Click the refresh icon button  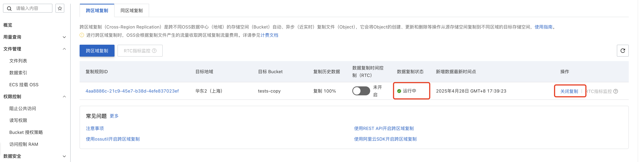click(622, 51)
